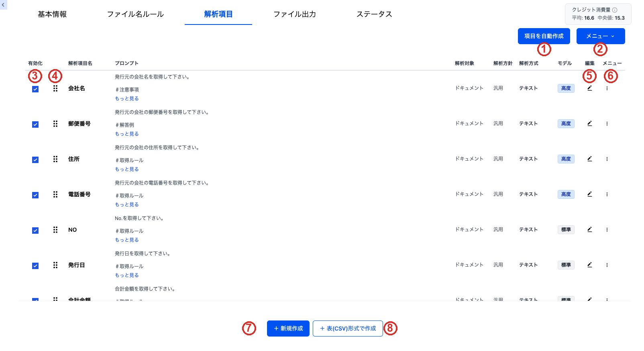
Task: Open the three-dot menu for 電話番号 row
Action: tap(607, 194)
